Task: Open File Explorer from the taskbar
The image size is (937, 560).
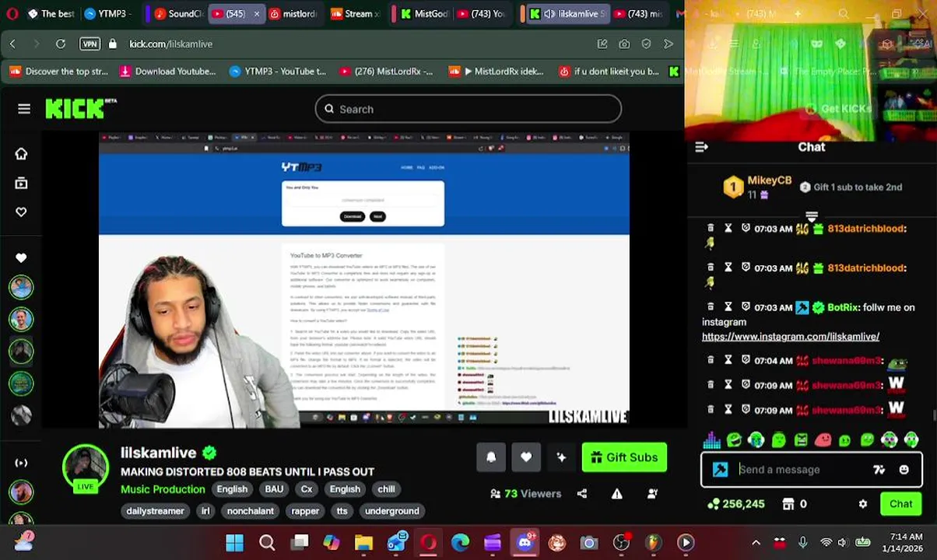Action: point(363,543)
